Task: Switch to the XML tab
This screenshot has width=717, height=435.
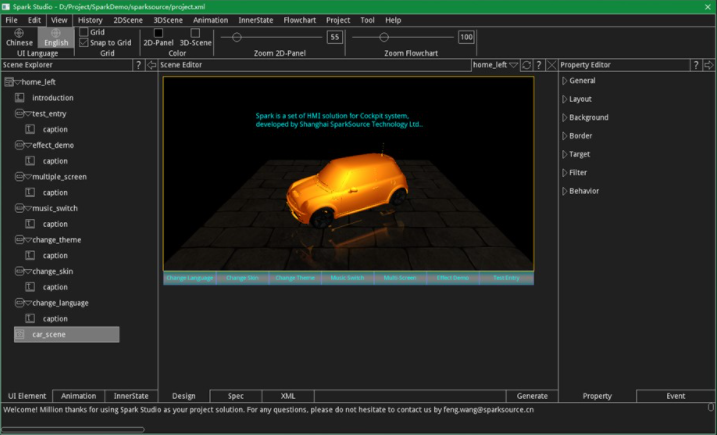Action: pyautogui.click(x=288, y=396)
